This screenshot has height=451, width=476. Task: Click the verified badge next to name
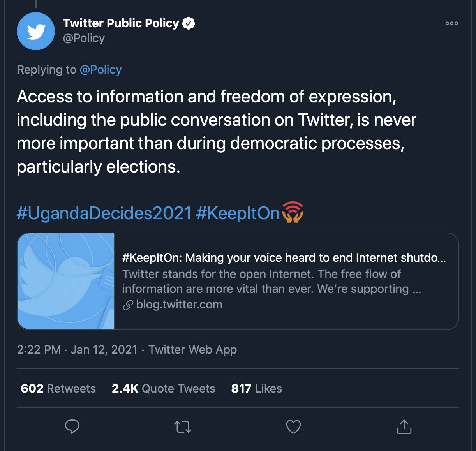pos(189,23)
